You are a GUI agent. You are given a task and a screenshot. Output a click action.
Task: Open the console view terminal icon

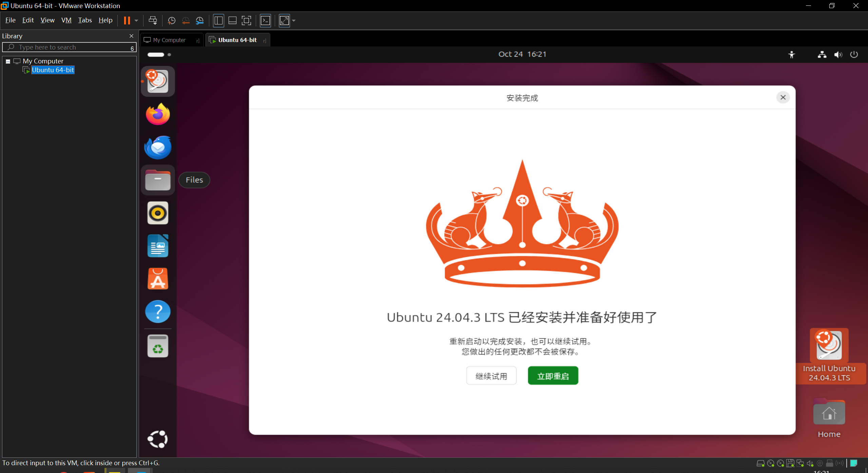[x=265, y=21]
